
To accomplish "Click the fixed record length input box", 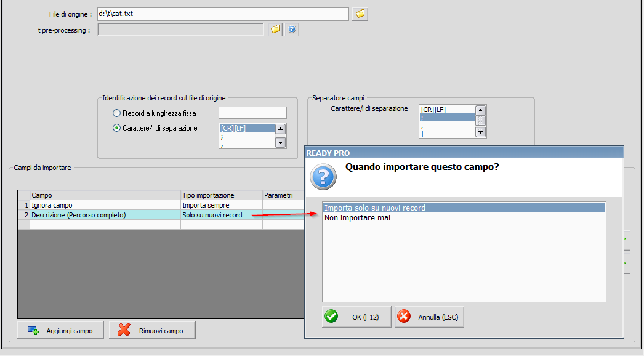I will click(252, 113).
